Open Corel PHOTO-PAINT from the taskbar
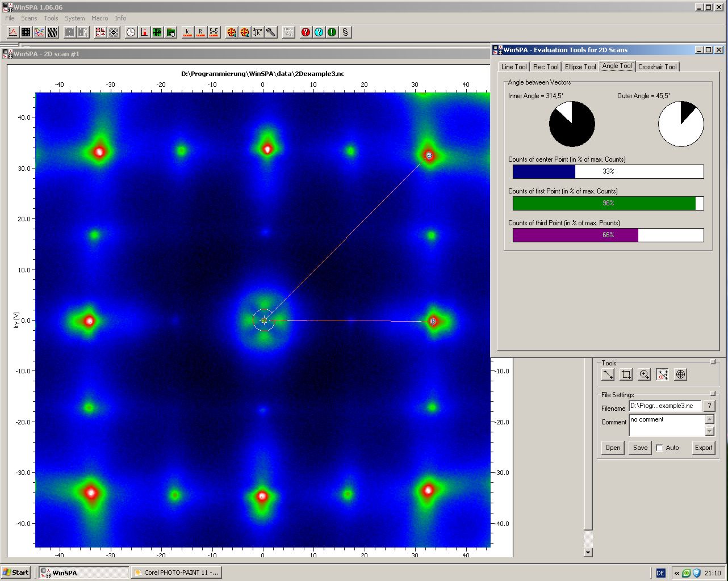This screenshot has height=581, width=728. click(176, 572)
